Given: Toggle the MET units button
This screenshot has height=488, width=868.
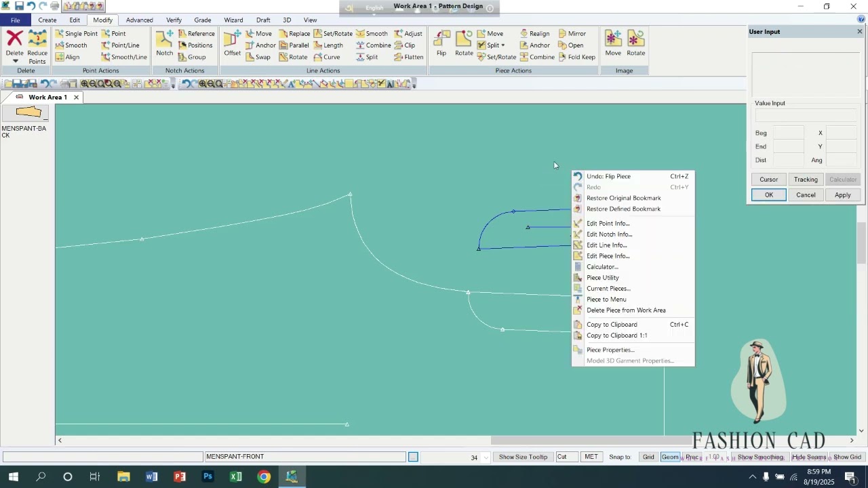Looking at the screenshot, I should pos(591,457).
